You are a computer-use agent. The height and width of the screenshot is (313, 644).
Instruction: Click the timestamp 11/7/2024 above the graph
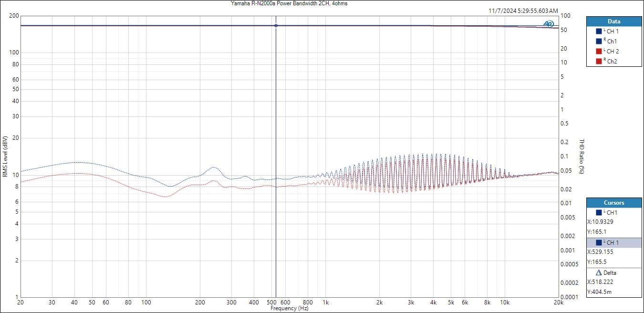coord(522,10)
